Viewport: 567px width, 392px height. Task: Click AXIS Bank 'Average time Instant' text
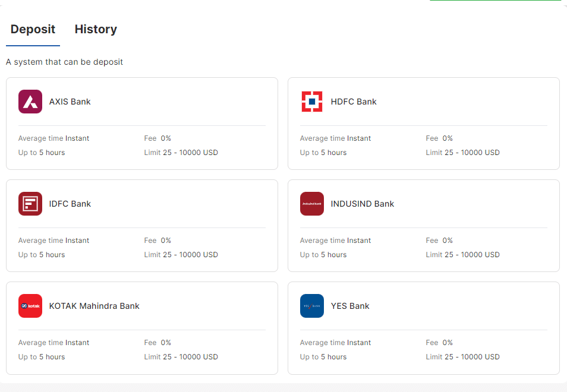click(53, 138)
